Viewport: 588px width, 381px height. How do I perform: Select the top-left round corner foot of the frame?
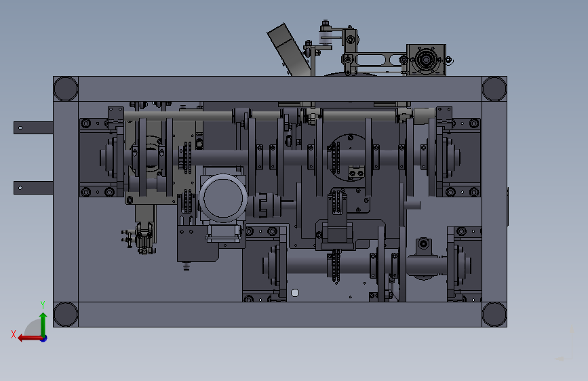pyautogui.click(x=66, y=89)
